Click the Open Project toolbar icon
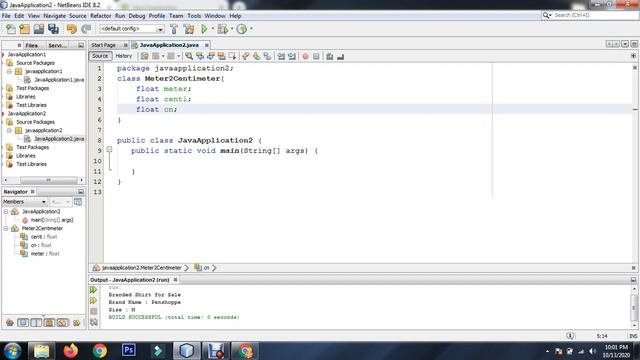Screen dimensions: 640x360 pyautogui.click(x=39, y=29)
